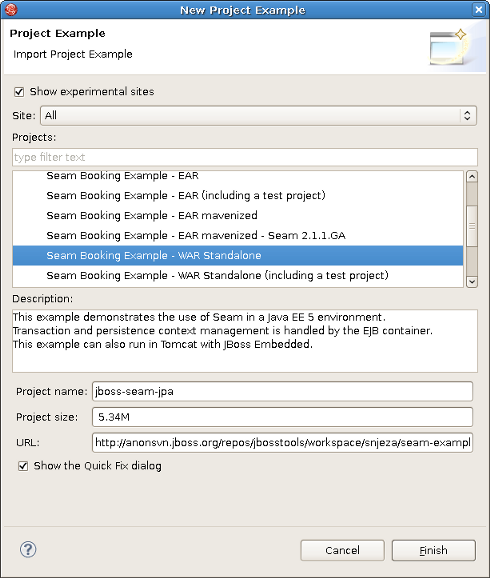Image resolution: width=490 pixels, height=578 pixels.
Task: Select Seam Booking Example - EAR mavenized
Action: tap(238, 215)
